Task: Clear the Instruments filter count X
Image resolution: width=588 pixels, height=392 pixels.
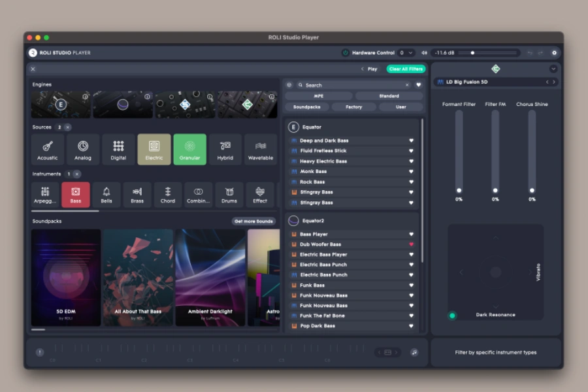Action: [77, 174]
